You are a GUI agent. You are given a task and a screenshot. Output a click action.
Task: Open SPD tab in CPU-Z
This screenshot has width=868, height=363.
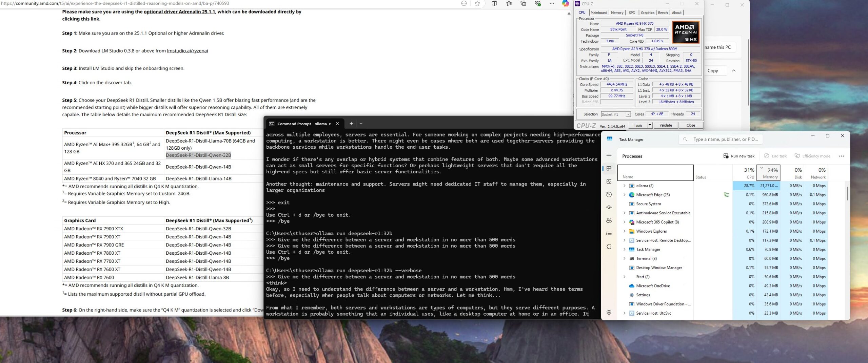(632, 13)
